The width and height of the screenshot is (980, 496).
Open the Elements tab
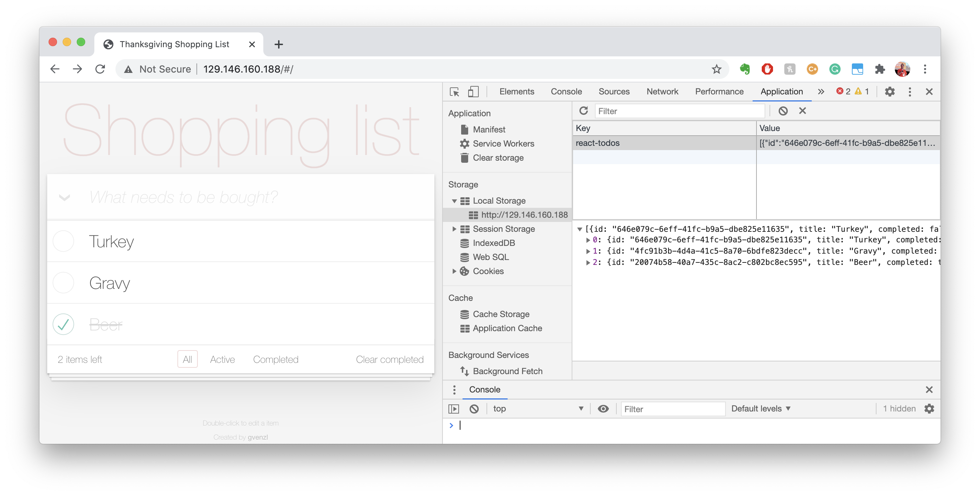[x=516, y=92]
